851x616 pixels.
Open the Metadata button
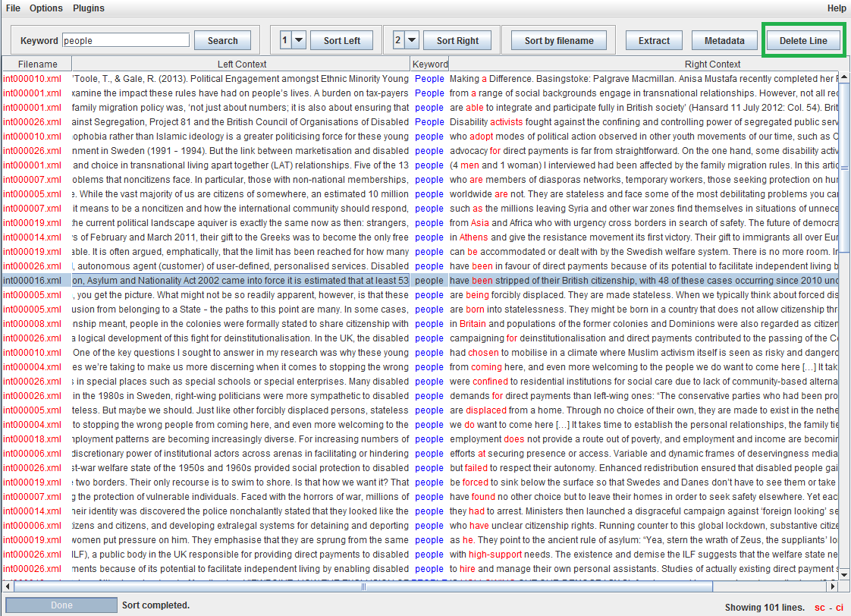pyautogui.click(x=724, y=41)
